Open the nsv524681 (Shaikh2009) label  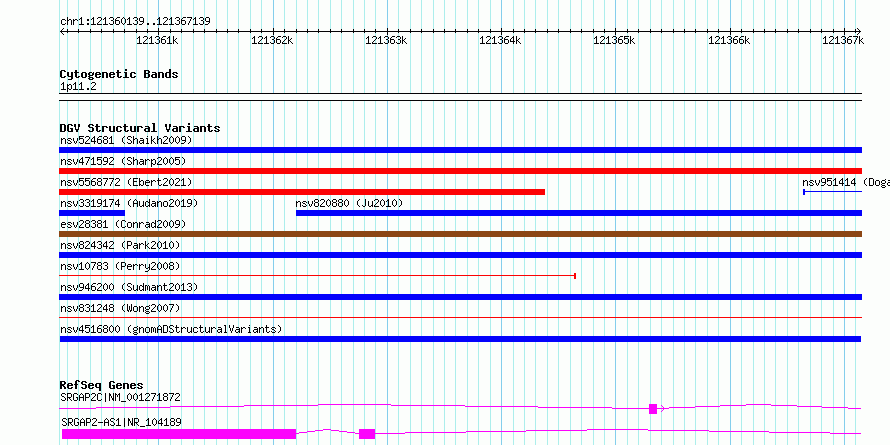click(x=126, y=140)
